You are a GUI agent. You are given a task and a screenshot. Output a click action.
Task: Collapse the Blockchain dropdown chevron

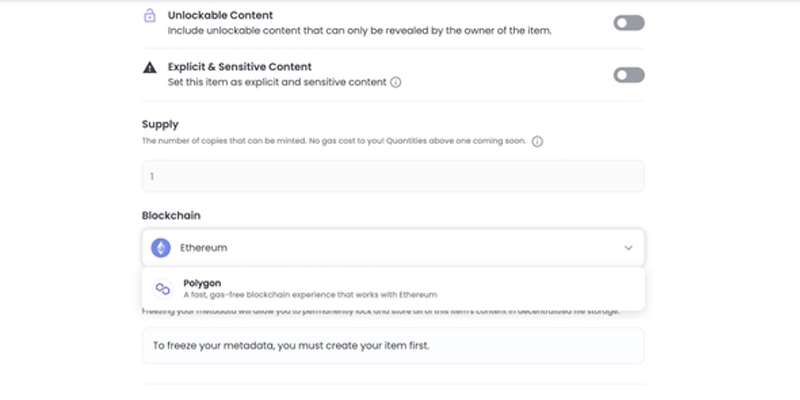pyautogui.click(x=628, y=248)
